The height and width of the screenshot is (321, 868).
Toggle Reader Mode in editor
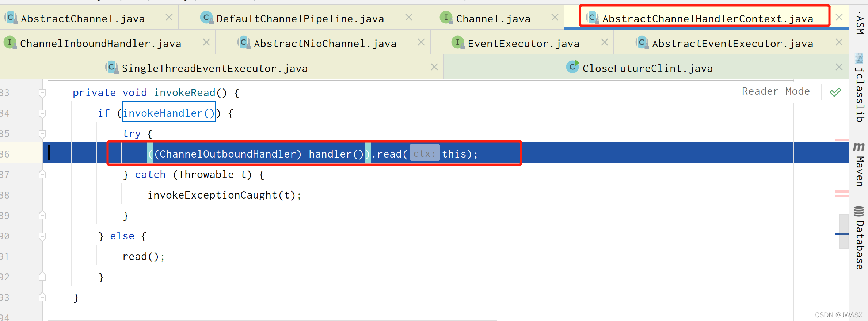(x=776, y=91)
